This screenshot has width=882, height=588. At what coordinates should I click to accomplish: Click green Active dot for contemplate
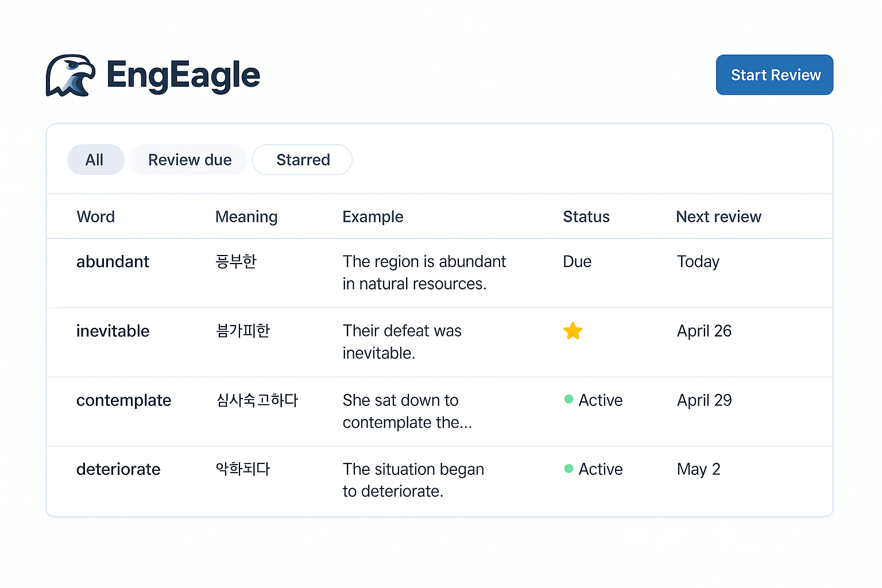coord(568,399)
